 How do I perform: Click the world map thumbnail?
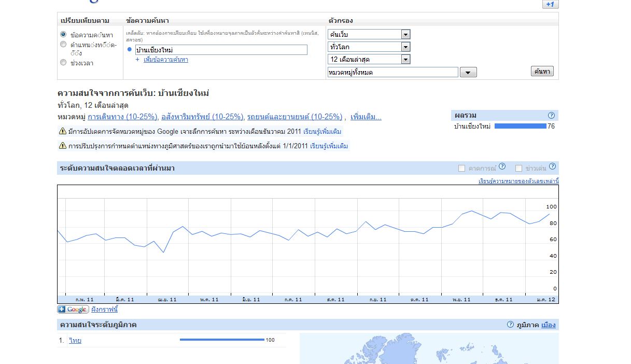point(429,348)
